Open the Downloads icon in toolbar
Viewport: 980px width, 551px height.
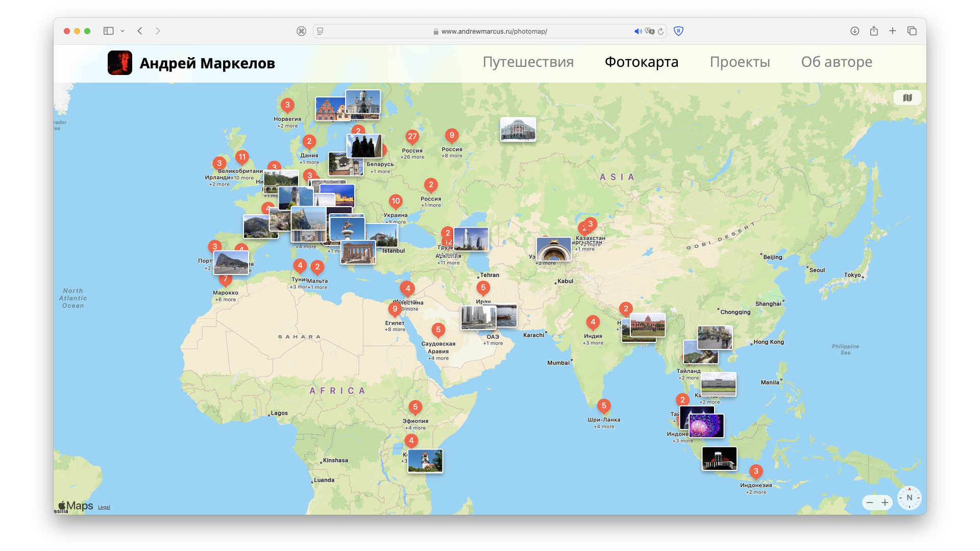pyautogui.click(x=854, y=31)
